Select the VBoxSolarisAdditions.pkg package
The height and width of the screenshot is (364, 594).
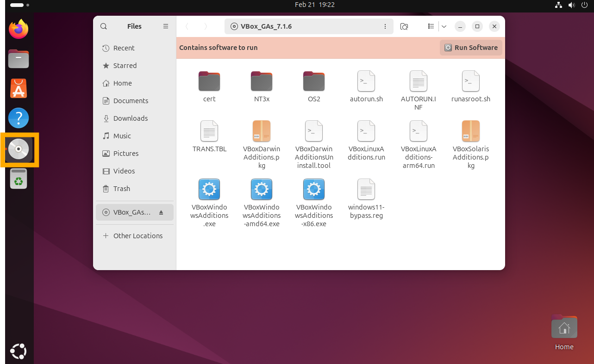[471, 145]
